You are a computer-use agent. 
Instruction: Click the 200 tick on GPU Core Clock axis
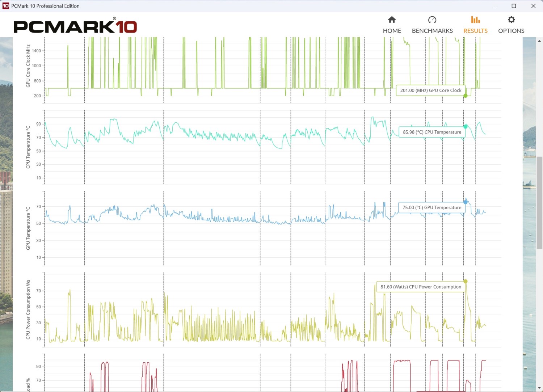37,96
